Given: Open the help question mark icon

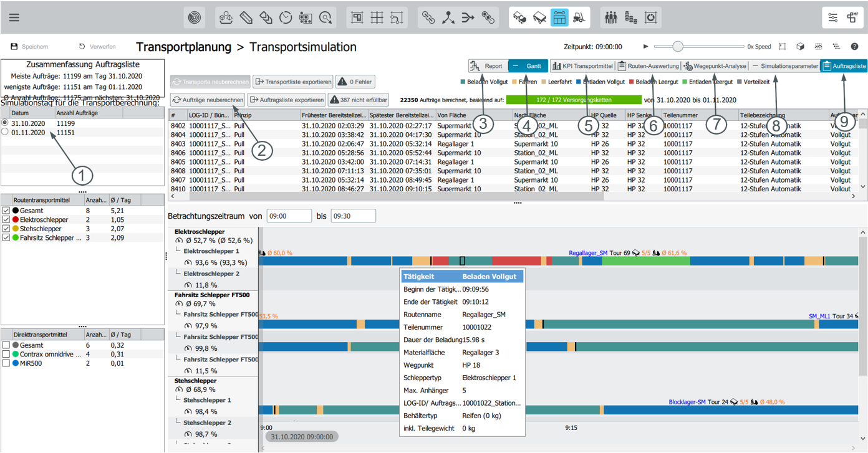Looking at the screenshot, I should point(855,47).
